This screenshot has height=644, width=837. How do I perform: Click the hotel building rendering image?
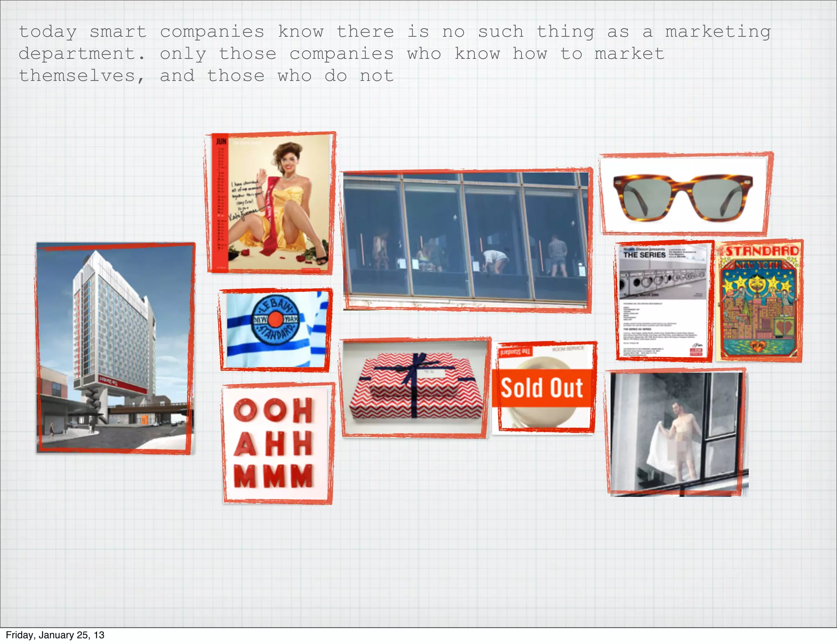click(115, 348)
